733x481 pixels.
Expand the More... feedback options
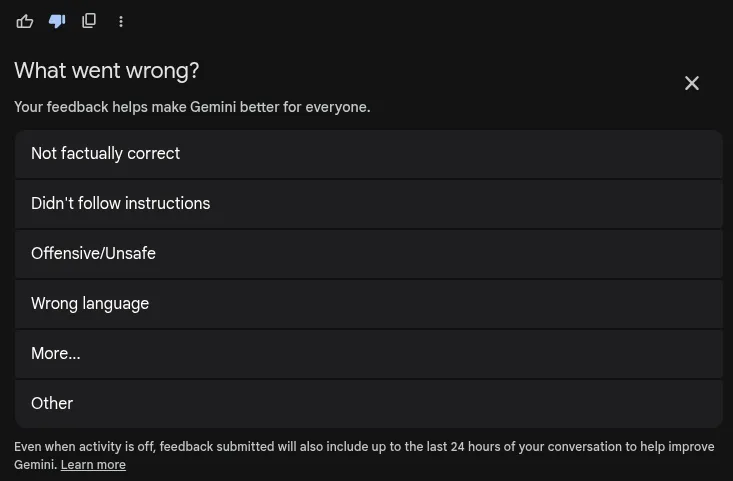[x=368, y=354]
